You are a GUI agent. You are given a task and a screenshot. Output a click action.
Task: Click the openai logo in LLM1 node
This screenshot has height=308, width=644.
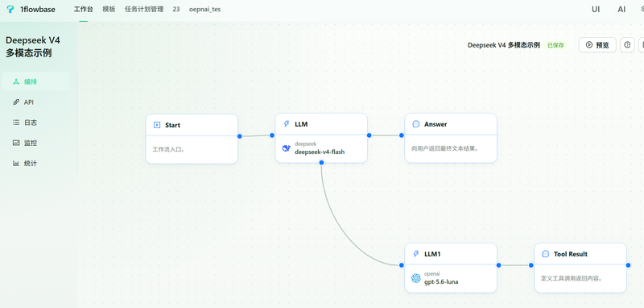point(416,278)
